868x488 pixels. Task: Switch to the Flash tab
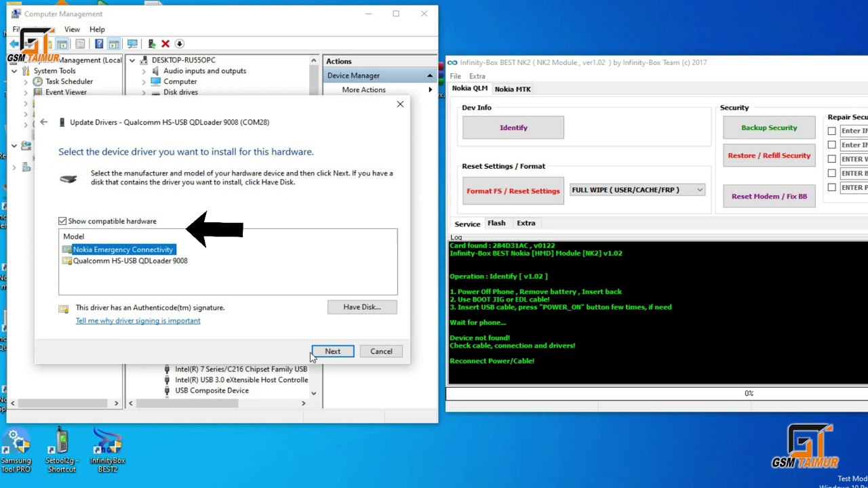click(496, 223)
